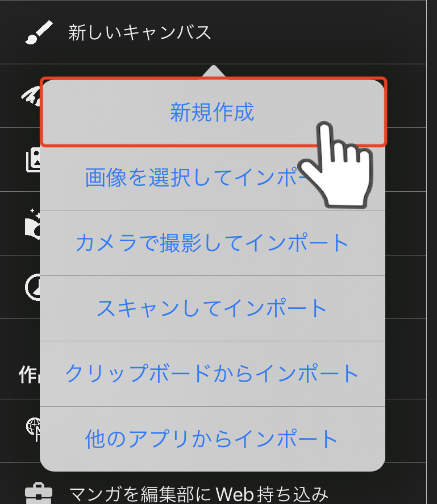Click the red highlight border around 新規作成
437x504 pixels.
click(214, 79)
